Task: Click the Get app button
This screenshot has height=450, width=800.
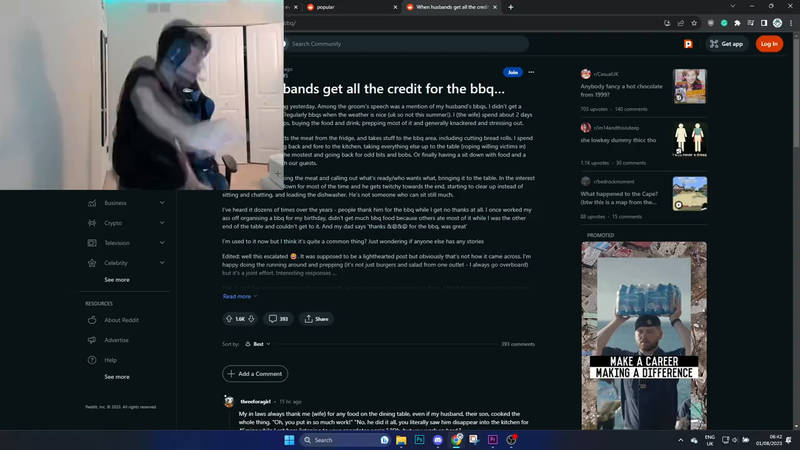Action: (x=727, y=44)
